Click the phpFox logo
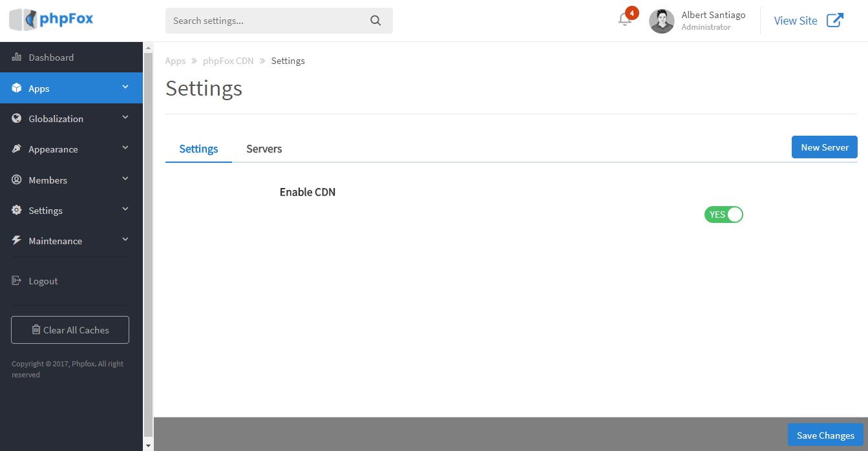Screen dimensions: 868x451 pyautogui.click(x=51, y=19)
